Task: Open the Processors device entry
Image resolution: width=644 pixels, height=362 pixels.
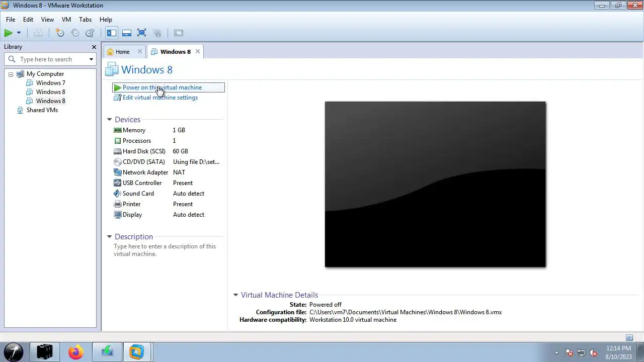Action: [x=136, y=141]
